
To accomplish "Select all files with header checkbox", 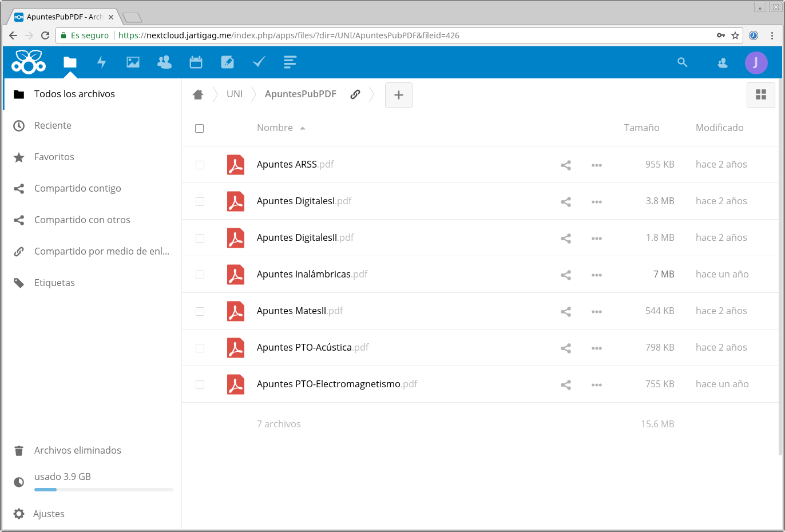I will pos(200,129).
